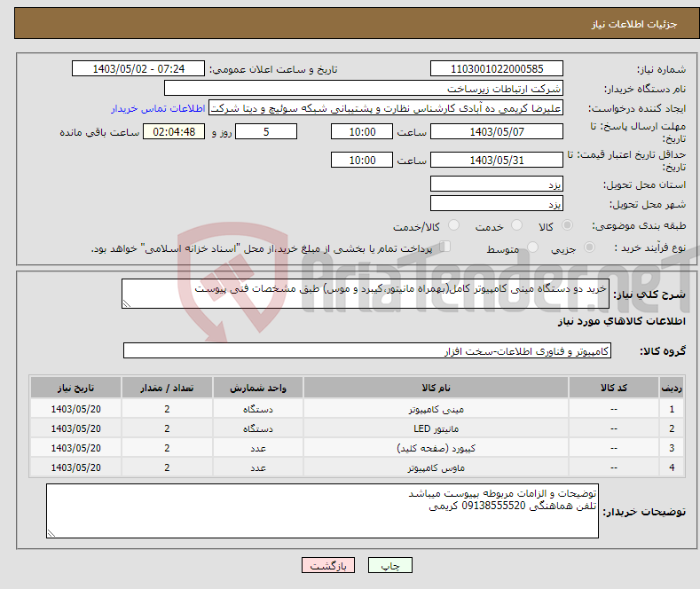Click the quantity 2 in ماوس کامپیوتر row
Image resolution: width=700 pixels, height=589 pixels.
coord(167,467)
